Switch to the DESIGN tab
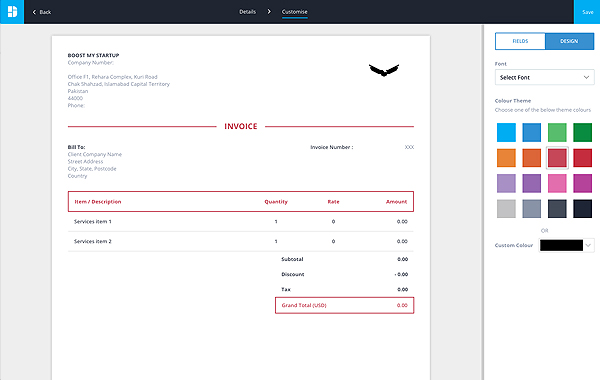The width and height of the screenshot is (600, 380). tap(569, 41)
